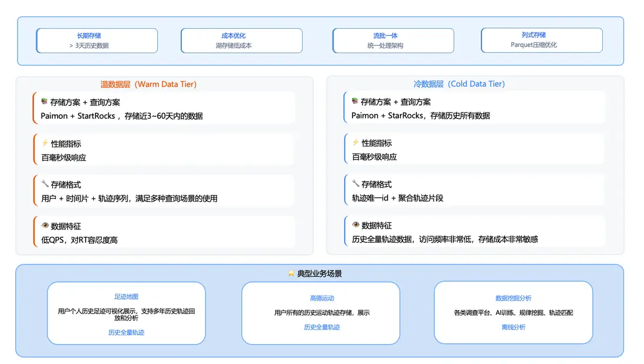Open the 足迹地图 scenario heading
This screenshot has height=364, width=644.
pos(126,297)
